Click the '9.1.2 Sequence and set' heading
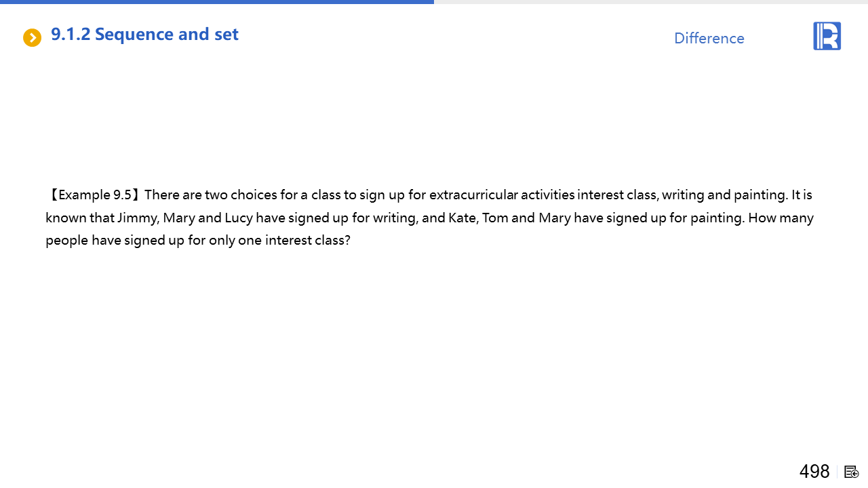The image size is (868, 488). tap(144, 35)
